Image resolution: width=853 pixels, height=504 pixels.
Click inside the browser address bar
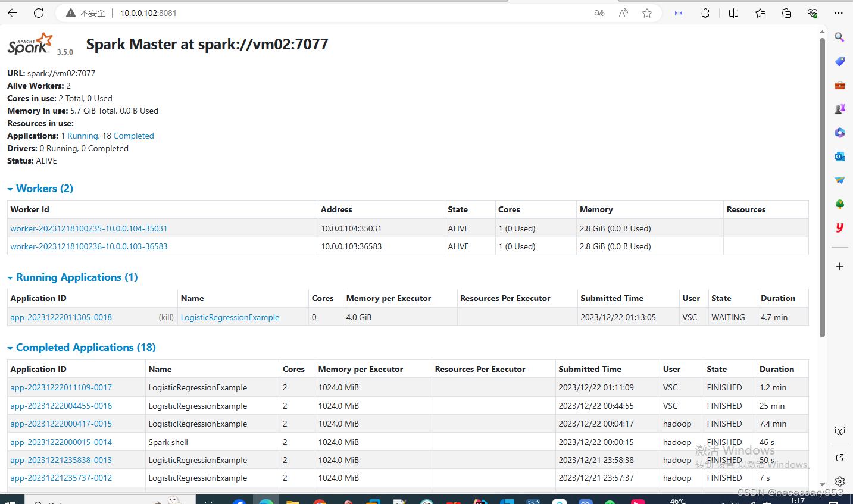[x=238, y=12]
